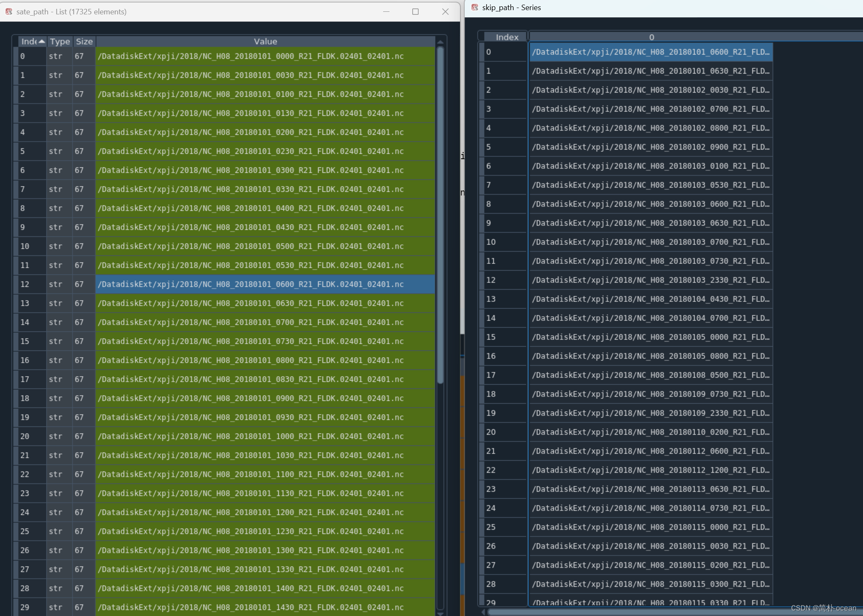This screenshot has width=863, height=616.
Task: Select sate_path value with timestamp 20180101_0130
Action: click(x=265, y=113)
